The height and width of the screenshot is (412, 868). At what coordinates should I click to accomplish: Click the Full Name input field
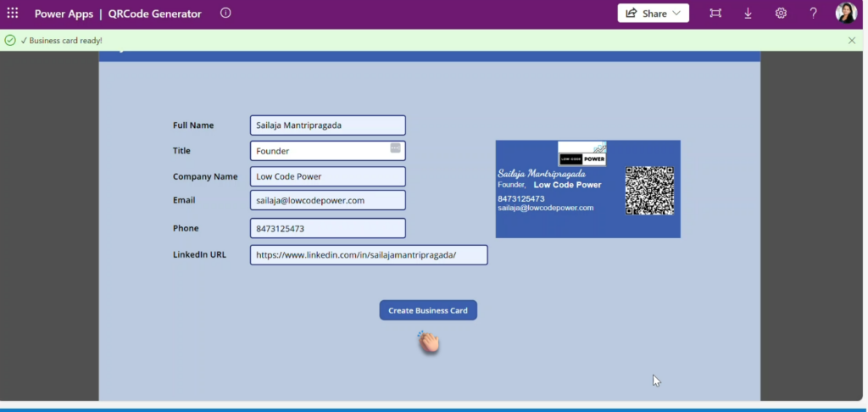(x=328, y=125)
